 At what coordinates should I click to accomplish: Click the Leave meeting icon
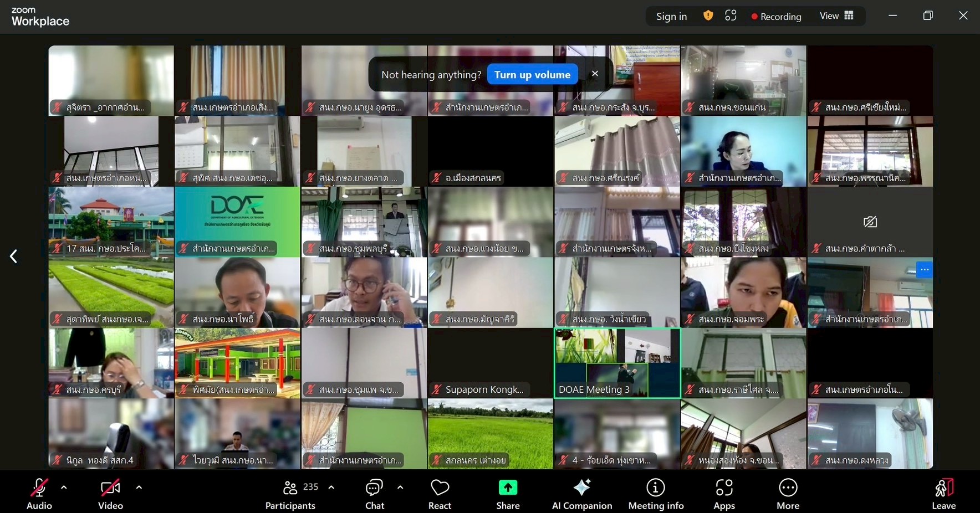coord(943,488)
